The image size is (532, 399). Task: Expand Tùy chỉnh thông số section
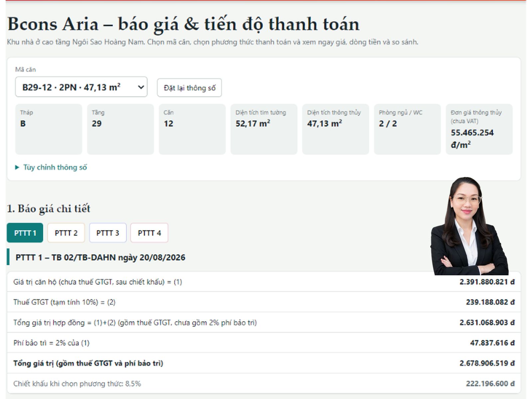51,167
